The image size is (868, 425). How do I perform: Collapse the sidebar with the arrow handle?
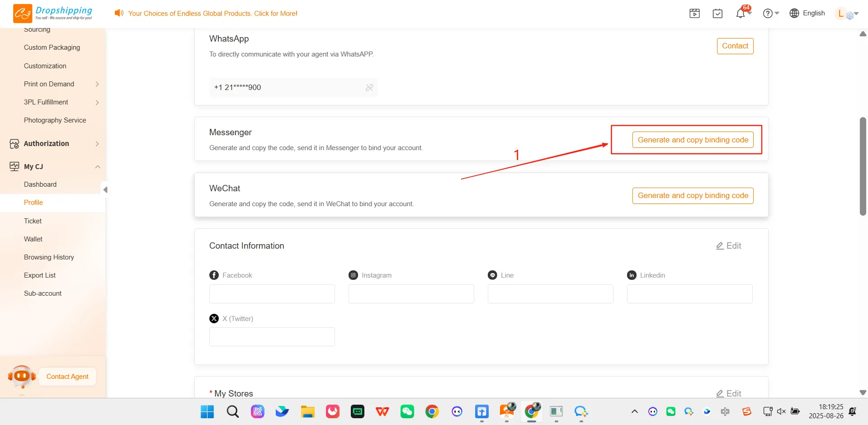pyautogui.click(x=105, y=190)
